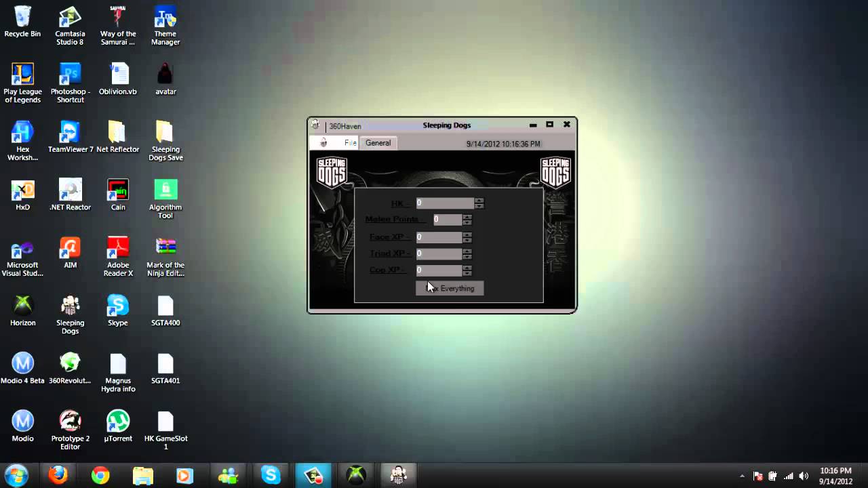Screen dimensions: 868x488
Task: Focus the Face XP input field
Action: 439,237
